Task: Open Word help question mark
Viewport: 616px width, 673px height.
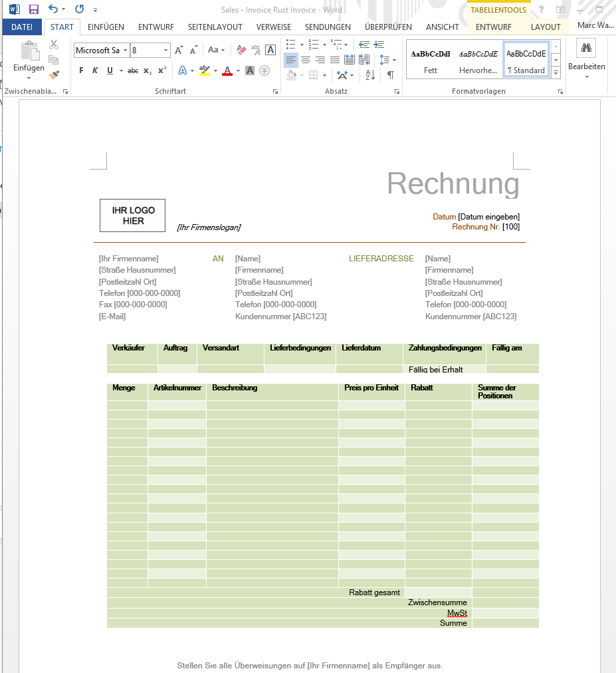Action: (541, 9)
